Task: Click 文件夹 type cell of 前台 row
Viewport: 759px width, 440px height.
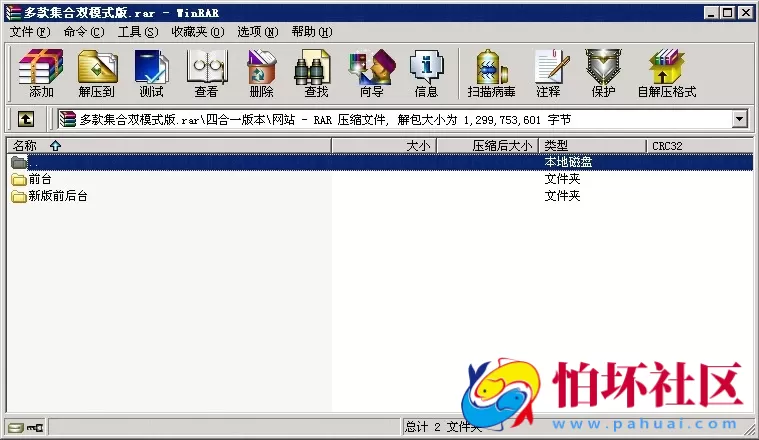Action: pyautogui.click(x=562, y=179)
